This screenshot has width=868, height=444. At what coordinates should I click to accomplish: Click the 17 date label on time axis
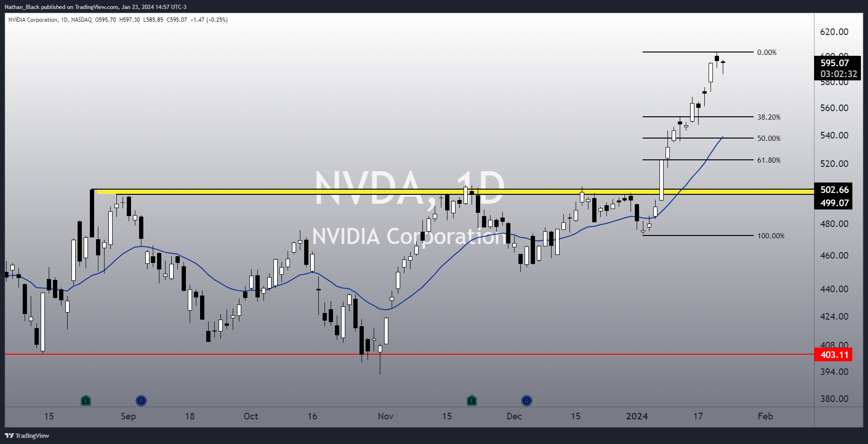coord(698,416)
